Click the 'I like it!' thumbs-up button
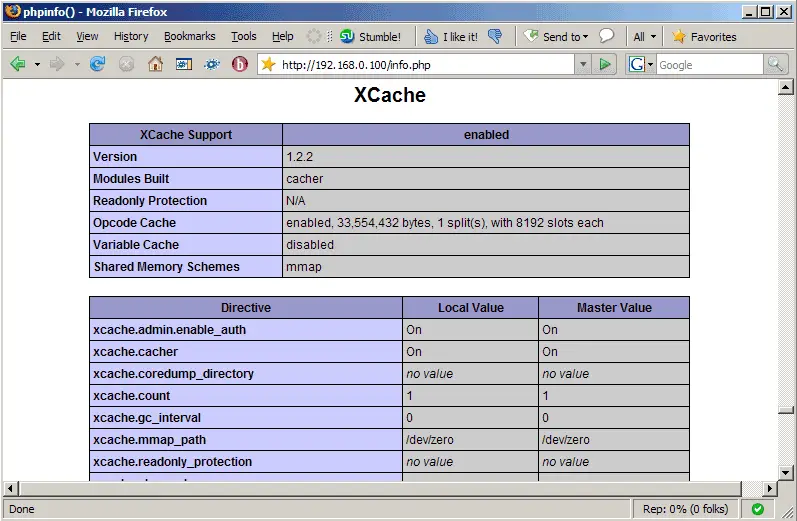Image resolution: width=797 pixels, height=521 pixels. tap(451, 37)
